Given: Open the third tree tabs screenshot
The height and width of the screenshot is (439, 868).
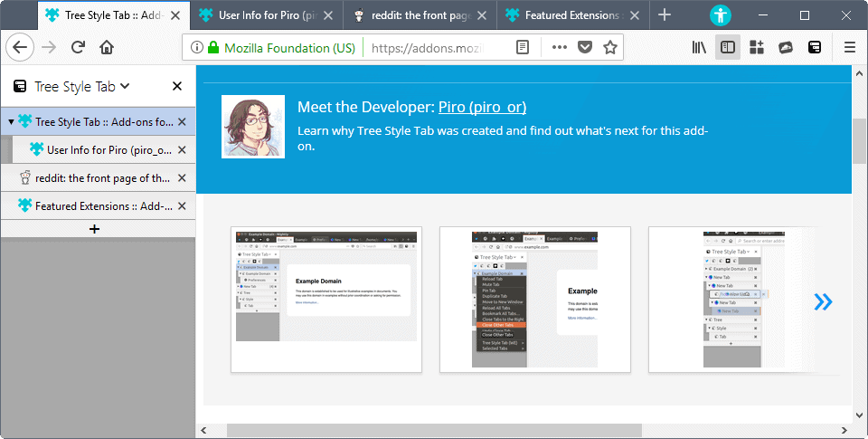Looking at the screenshot, I should click(733, 300).
